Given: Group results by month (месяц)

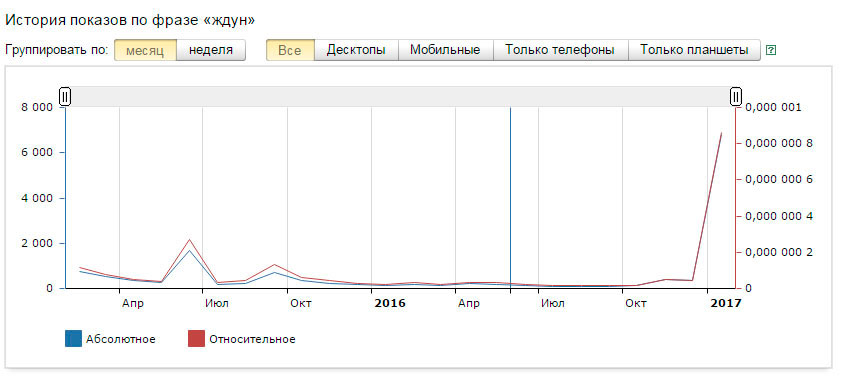Looking at the screenshot, I should point(145,50).
